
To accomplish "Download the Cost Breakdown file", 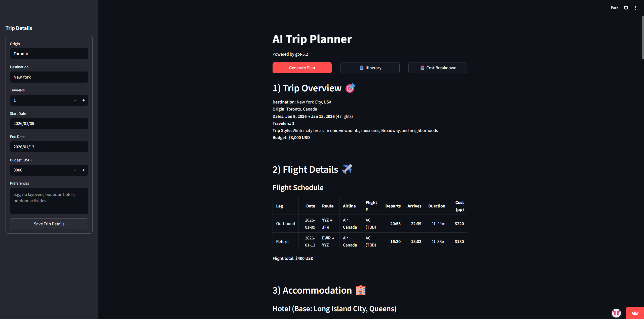I will coord(438,68).
